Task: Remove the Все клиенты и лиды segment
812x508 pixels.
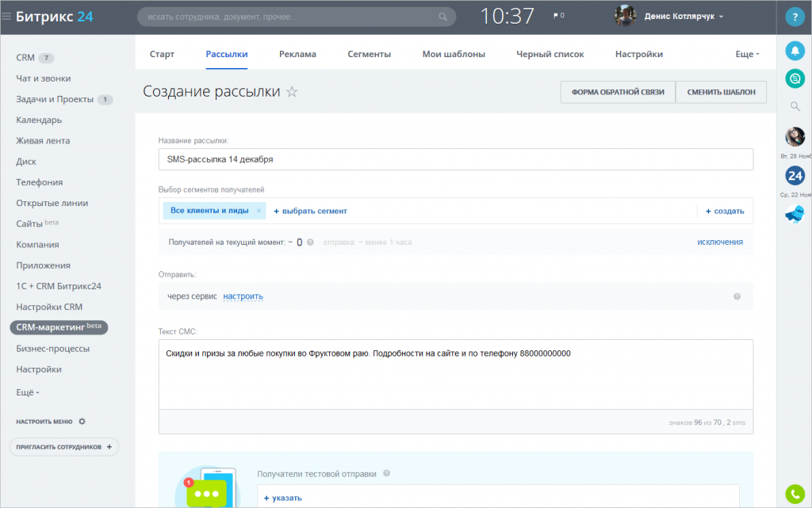Action: point(259,211)
